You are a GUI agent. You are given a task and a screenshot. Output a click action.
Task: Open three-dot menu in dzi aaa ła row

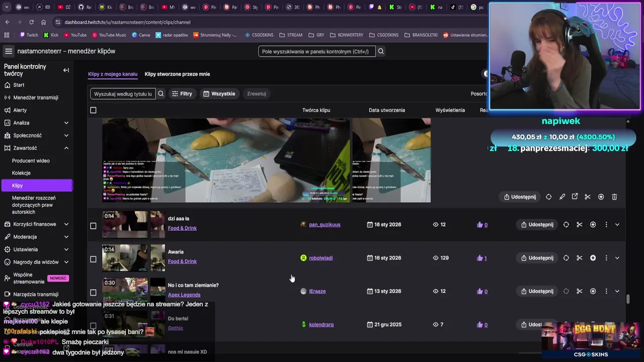(606, 225)
